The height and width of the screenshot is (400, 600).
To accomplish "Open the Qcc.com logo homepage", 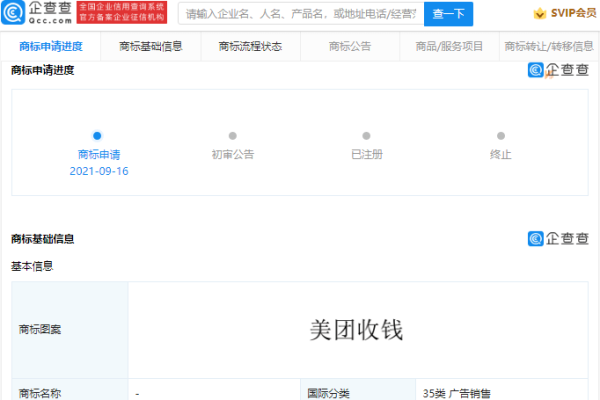I will click(37, 13).
